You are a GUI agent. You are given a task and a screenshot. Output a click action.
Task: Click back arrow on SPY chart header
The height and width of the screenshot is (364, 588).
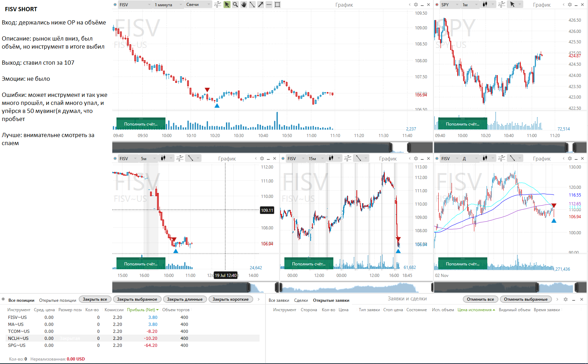[564, 5]
